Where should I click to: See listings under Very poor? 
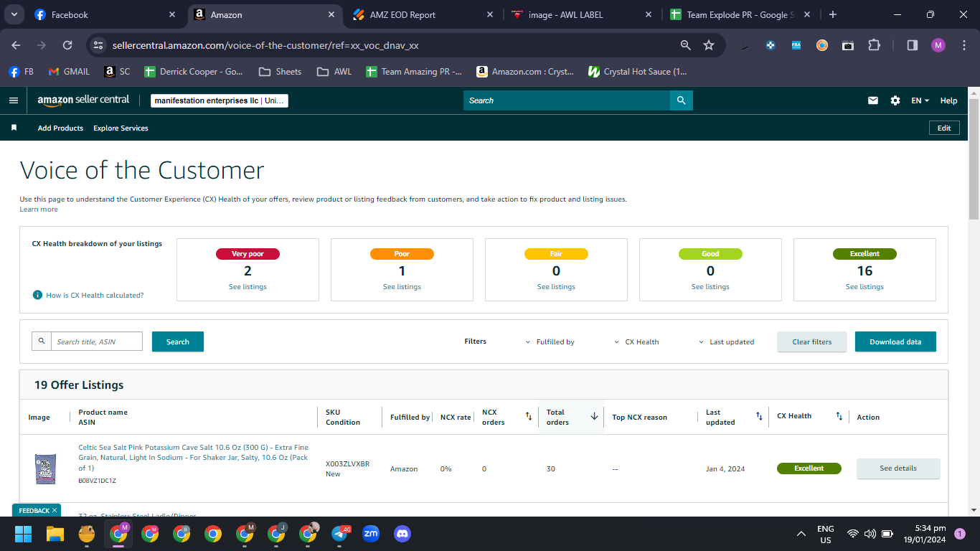click(x=248, y=287)
